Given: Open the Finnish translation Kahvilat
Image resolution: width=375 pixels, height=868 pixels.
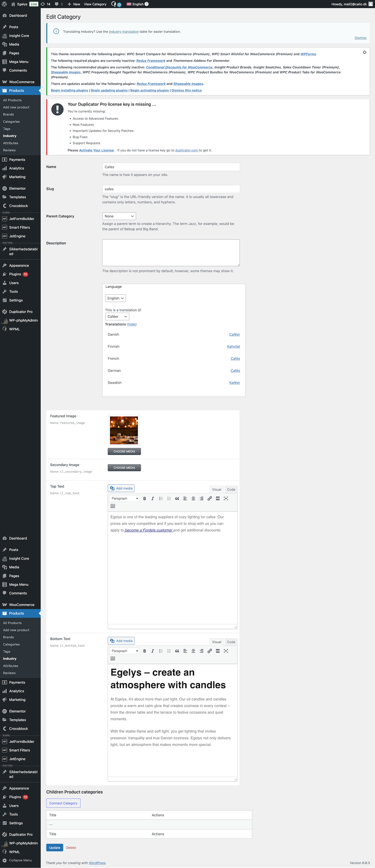Looking at the screenshot, I should [233, 346].
